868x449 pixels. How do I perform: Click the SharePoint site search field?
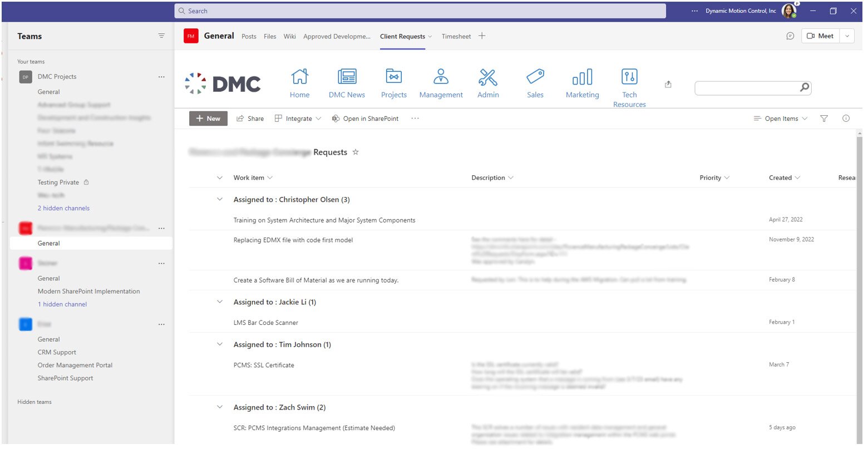747,88
